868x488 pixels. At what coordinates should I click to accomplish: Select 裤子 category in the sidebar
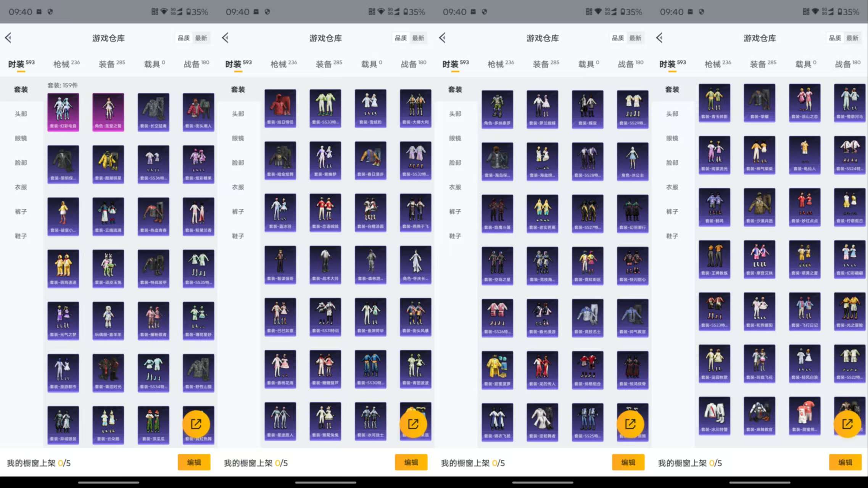click(21, 211)
